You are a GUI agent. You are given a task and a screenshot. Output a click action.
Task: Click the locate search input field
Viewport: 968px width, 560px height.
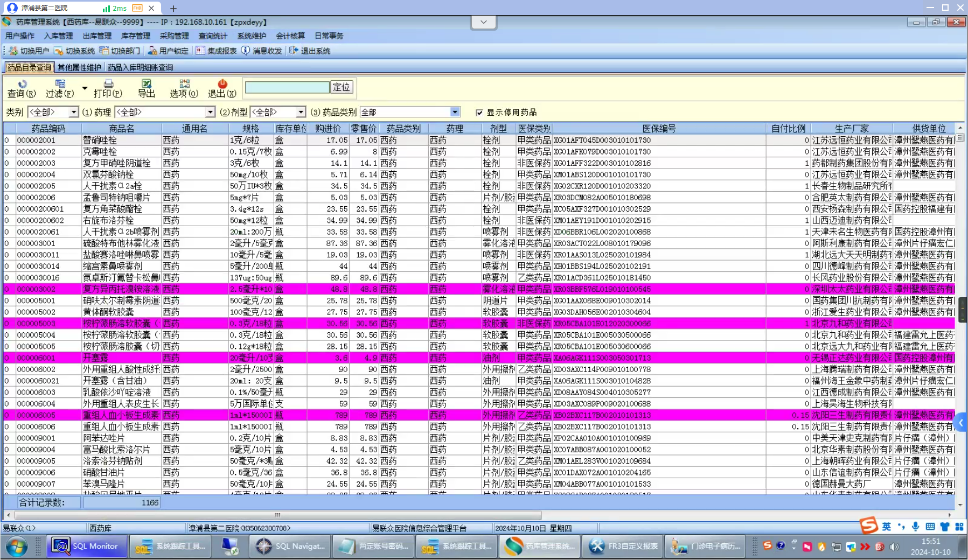[x=287, y=87]
